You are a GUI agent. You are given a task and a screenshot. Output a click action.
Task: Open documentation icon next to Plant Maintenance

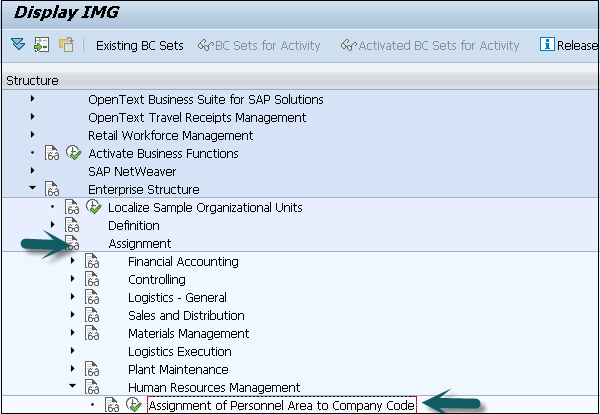pos(93,370)
